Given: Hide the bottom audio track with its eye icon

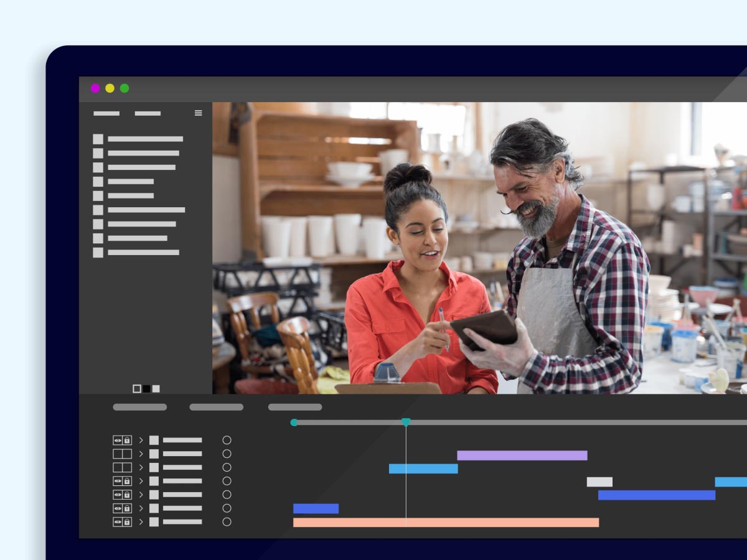Looking at the screenshot, I should click(117, 521).
